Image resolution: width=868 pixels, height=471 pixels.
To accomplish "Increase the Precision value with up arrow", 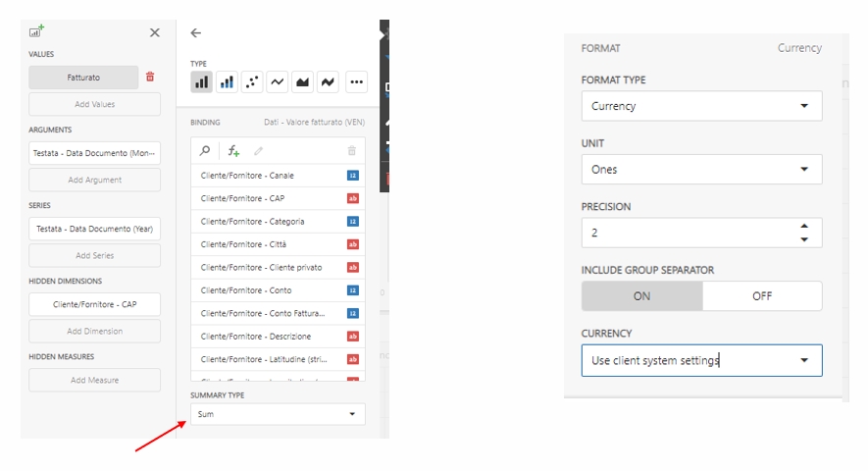I will pyautogui.click(x=804, y=227).
